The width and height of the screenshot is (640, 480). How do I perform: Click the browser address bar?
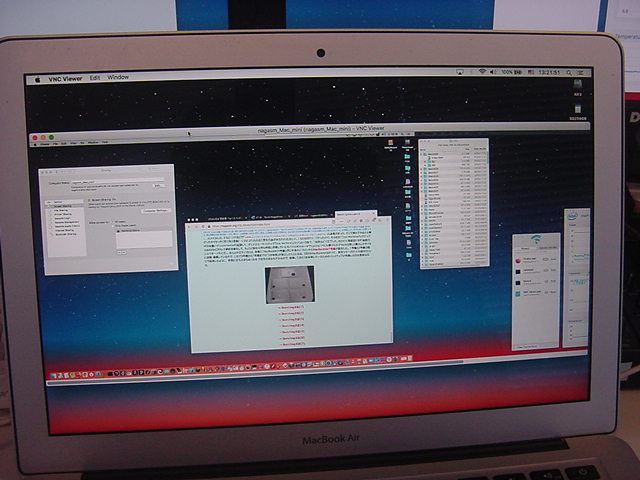[x=269, y=224]
